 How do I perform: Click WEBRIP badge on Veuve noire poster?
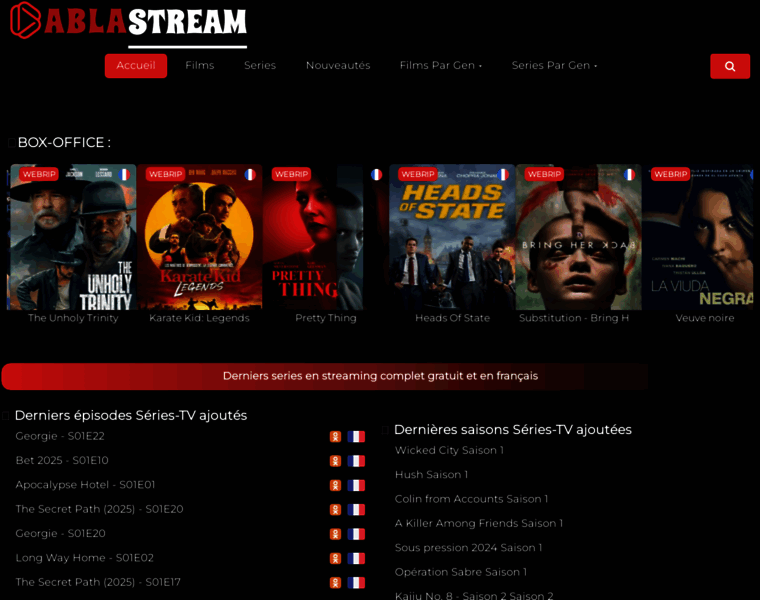coord(670,174)
